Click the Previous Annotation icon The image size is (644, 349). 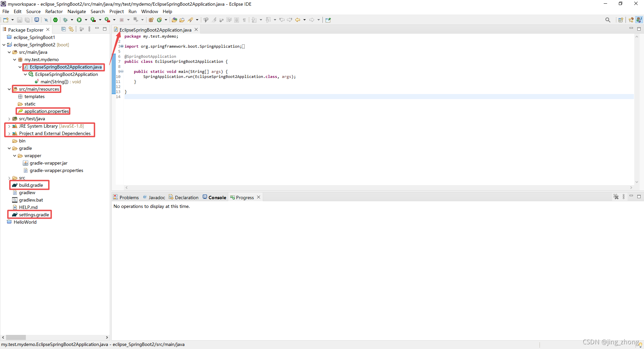[268, 20]
